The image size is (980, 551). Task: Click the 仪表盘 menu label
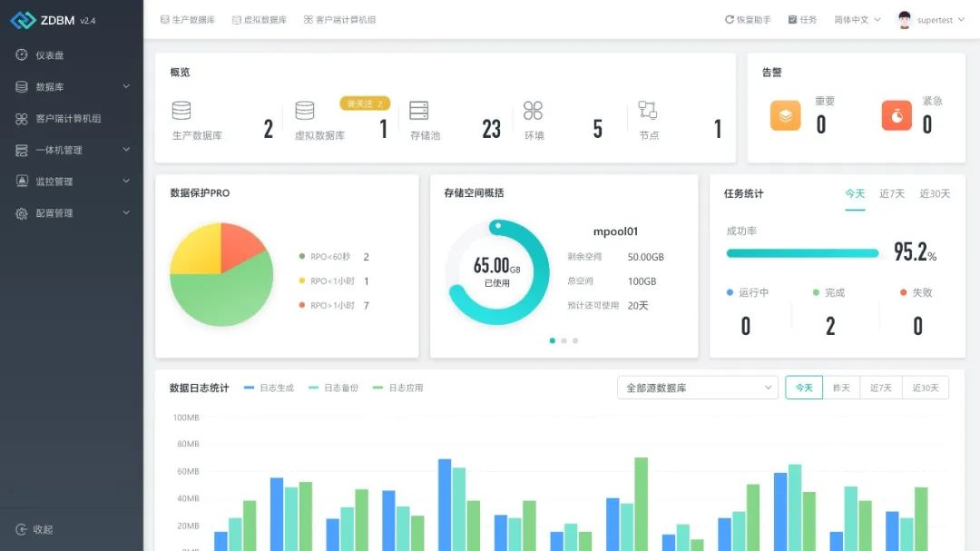coord(49,55)
